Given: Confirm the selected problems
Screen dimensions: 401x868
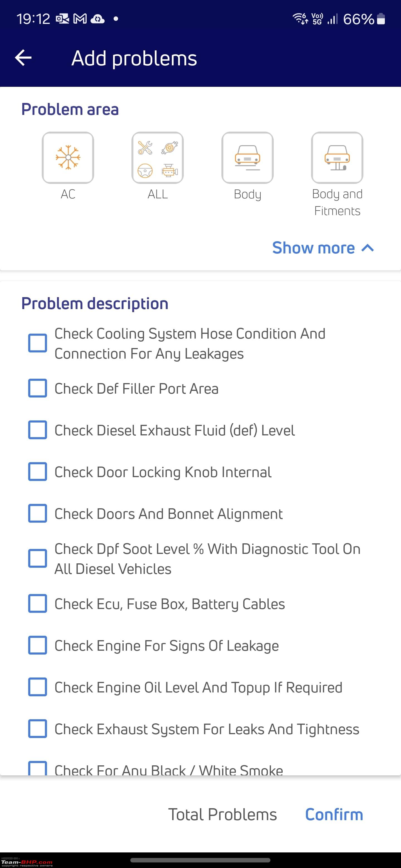Looking at the screenshot, I should tap(334, 814).
